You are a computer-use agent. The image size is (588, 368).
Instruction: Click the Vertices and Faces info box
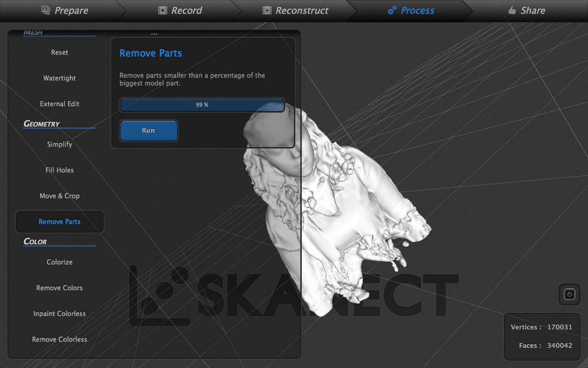pos(542,336)
